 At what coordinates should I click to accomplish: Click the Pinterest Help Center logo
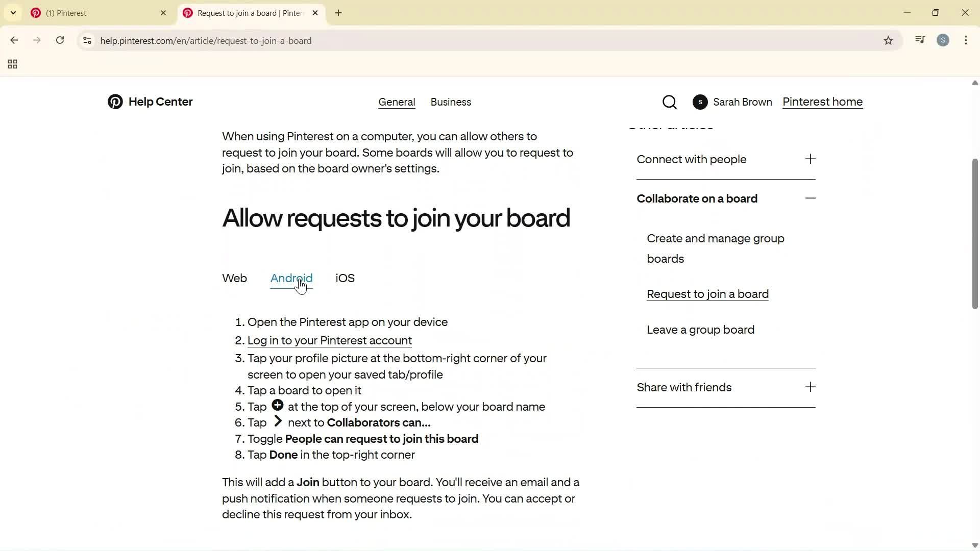point(150,102)
